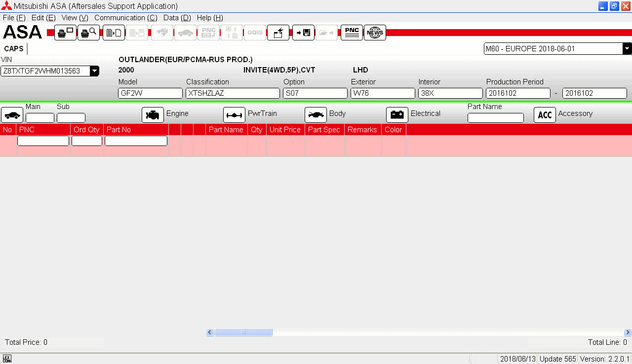Click the Total Price: 0 label
632x364 pixels.
(26, 342)
